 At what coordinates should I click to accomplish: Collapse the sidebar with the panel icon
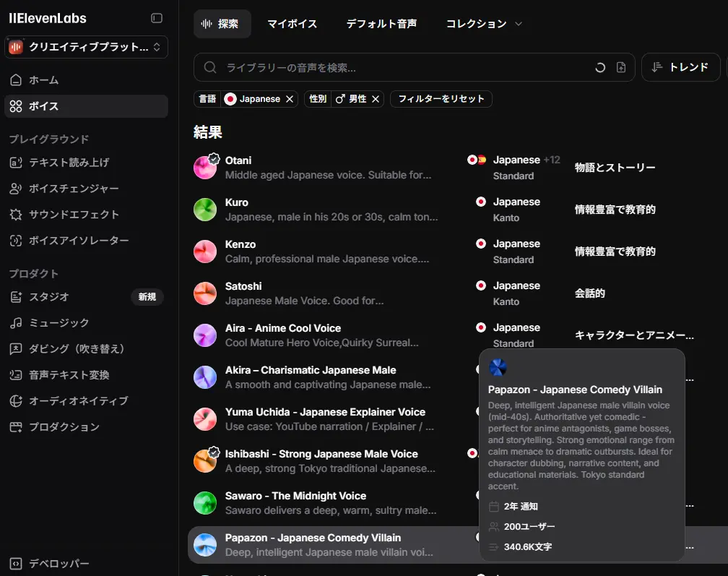click(157, 18)
